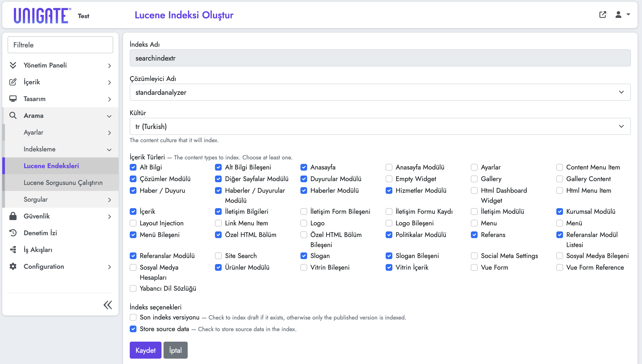This screenshot has width=642, height=364.
Task: Open the Denetim İzi menu item
Action: (x=61, y=233)
